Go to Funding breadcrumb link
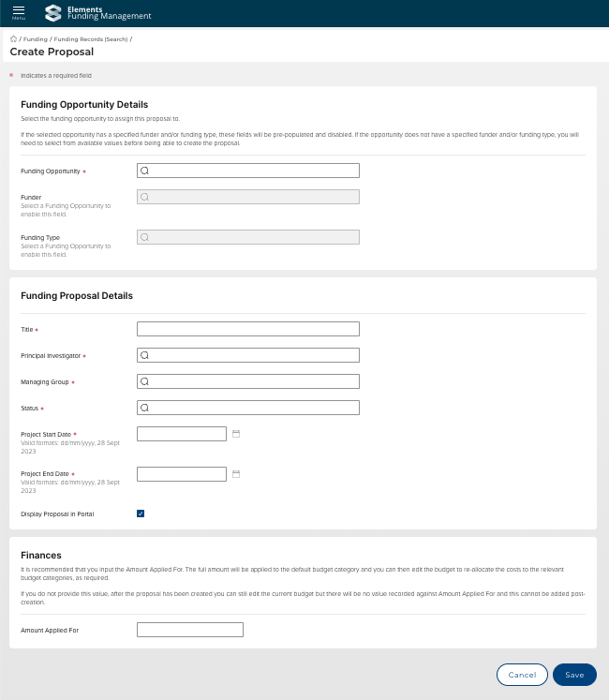Viewport: 609px width, 700px height. 35,39
